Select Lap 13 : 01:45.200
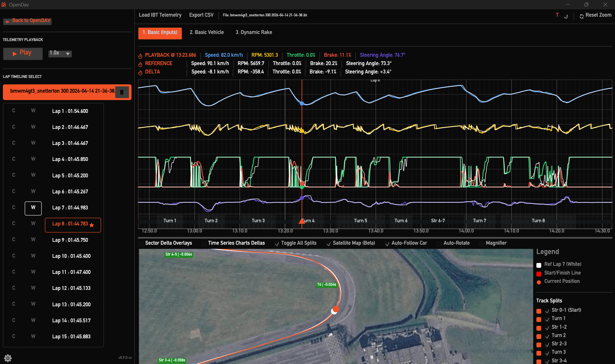 pyautogui.click(x=71, y=304)
